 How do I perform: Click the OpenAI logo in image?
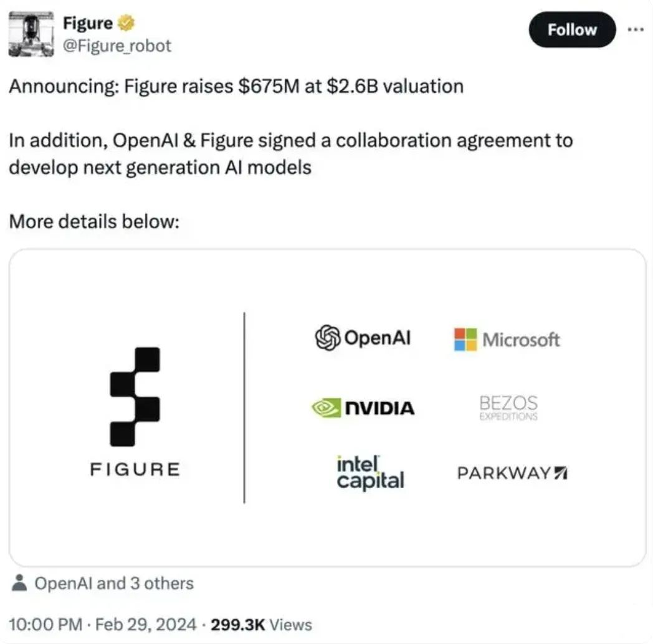(x=363, y=337)
